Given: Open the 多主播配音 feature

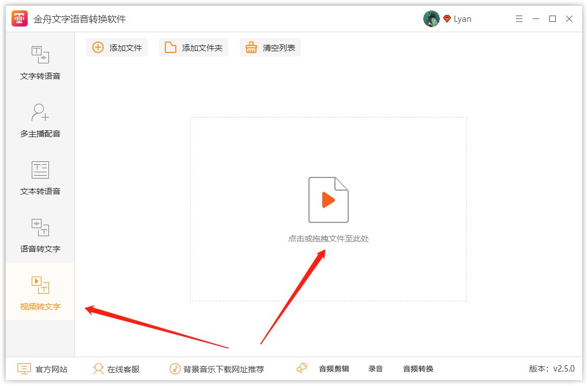Looking at the screenshot, I should [x=39, y=121].
